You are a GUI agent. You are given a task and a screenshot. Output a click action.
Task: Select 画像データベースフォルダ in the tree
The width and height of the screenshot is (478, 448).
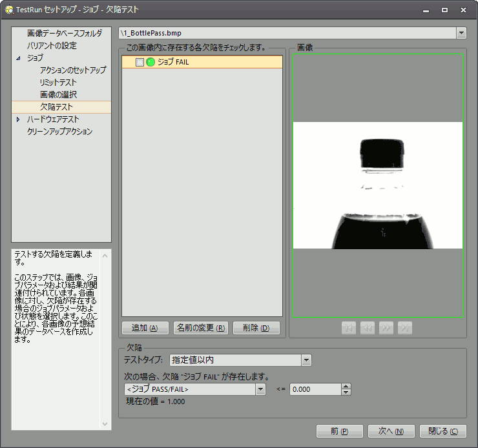(x=64, y=34)
